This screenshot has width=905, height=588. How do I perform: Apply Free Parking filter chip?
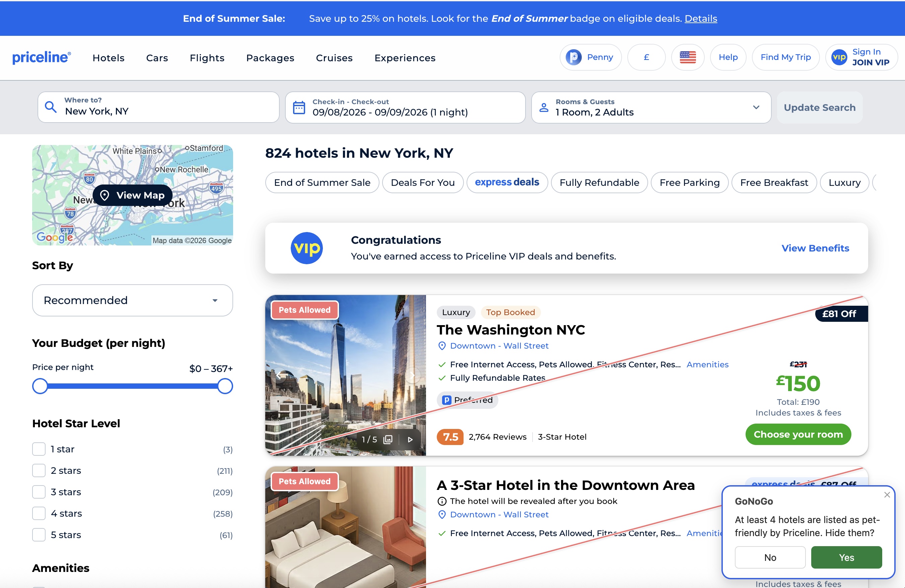pyautogui.click(x=689, y=182)
